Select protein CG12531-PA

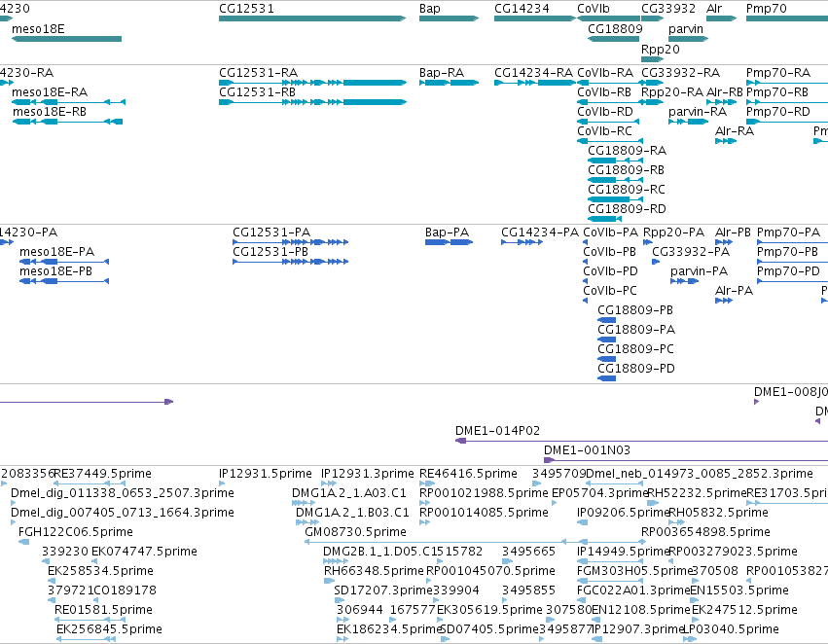coord(271,233)
